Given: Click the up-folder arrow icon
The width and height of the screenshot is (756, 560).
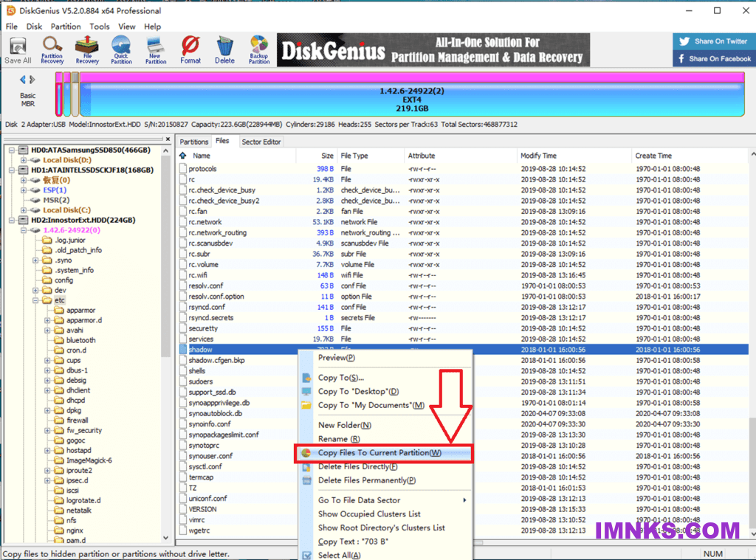Looking at the screenshot, I should 183,156.
